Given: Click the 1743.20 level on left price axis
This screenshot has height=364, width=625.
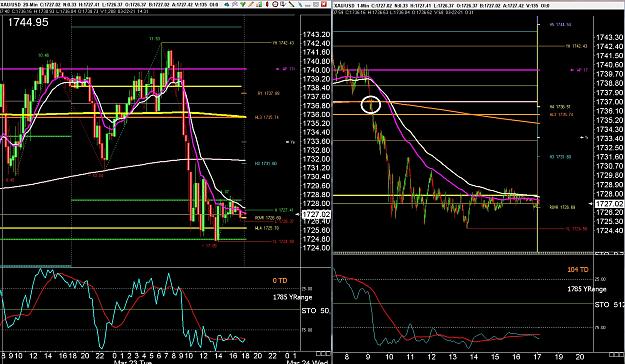Looking at the screenshot, I should coord(316,34).
